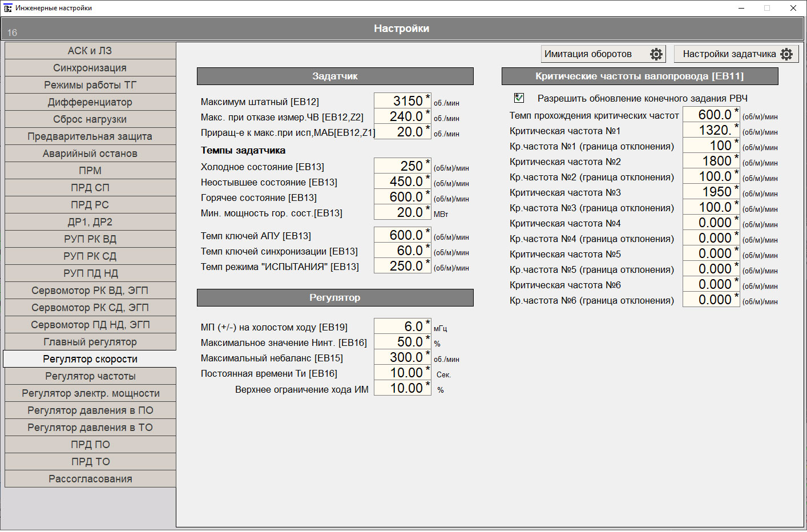Open Регулятор давления в ПО tab
This screenshot has width=807, height=532.
[90, 410]
